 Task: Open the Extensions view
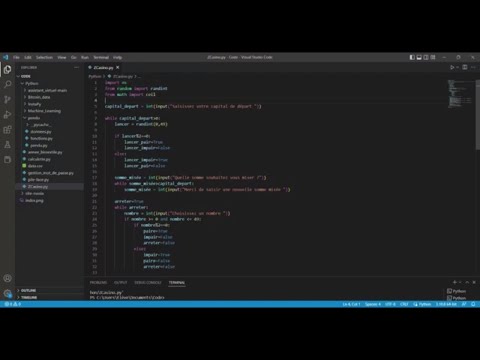pyautogui.click(x=7, y=130)
